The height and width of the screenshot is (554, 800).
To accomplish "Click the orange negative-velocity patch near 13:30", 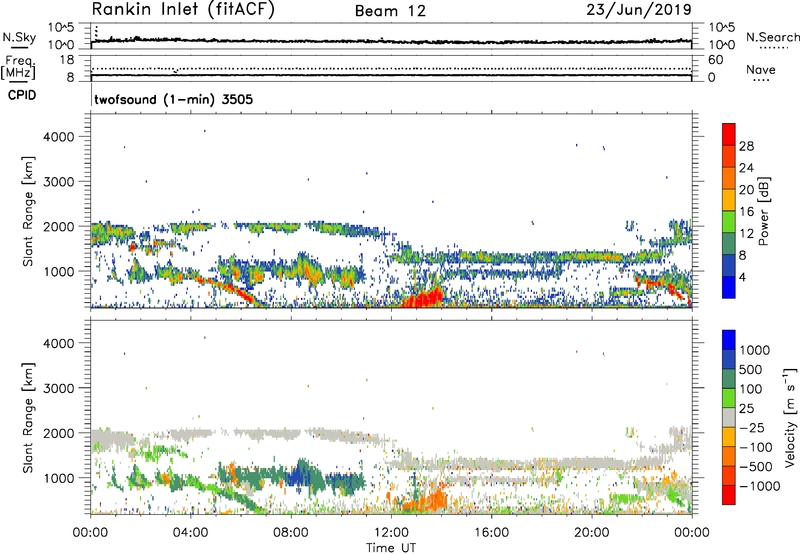I will coord(433,500).
